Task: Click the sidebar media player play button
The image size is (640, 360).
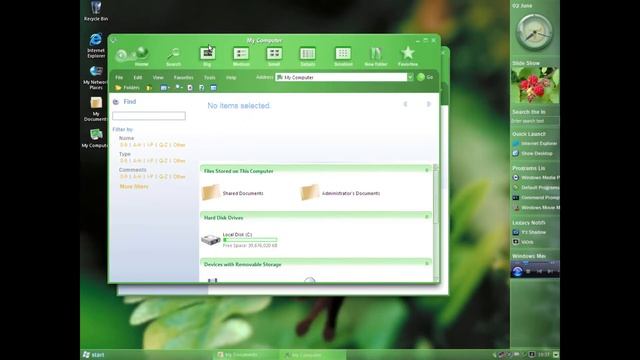Action: coord(517,271)
